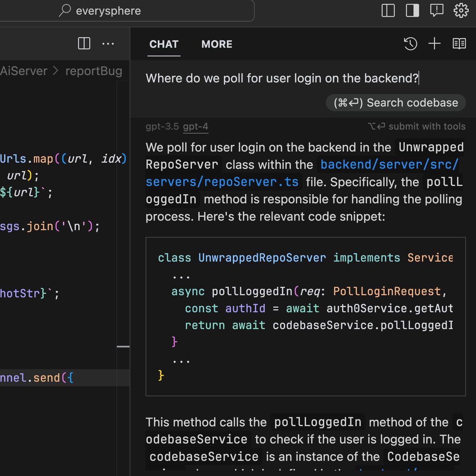476x476 pixels.
Task: Click the split editor layout icon
Action: [388, 11]
